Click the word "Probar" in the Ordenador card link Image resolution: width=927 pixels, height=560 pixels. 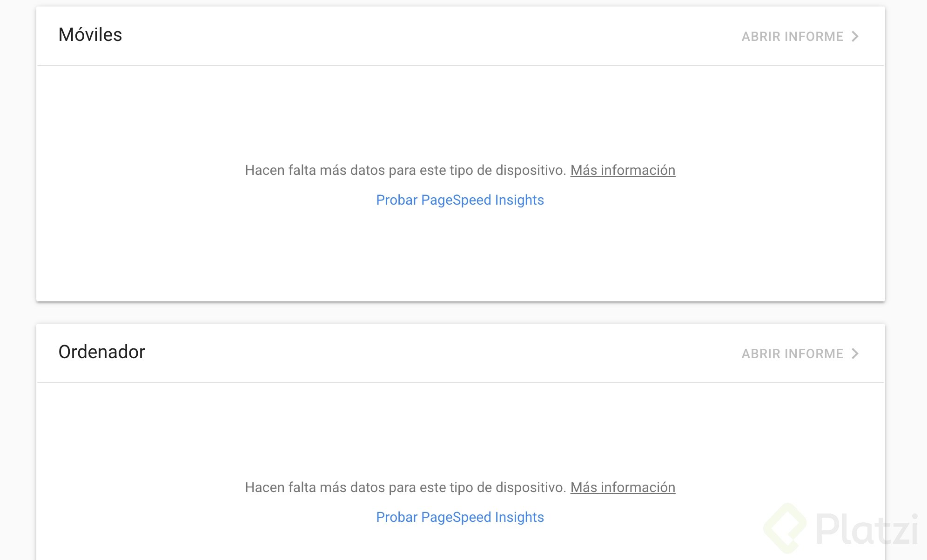tap(396, 517)
